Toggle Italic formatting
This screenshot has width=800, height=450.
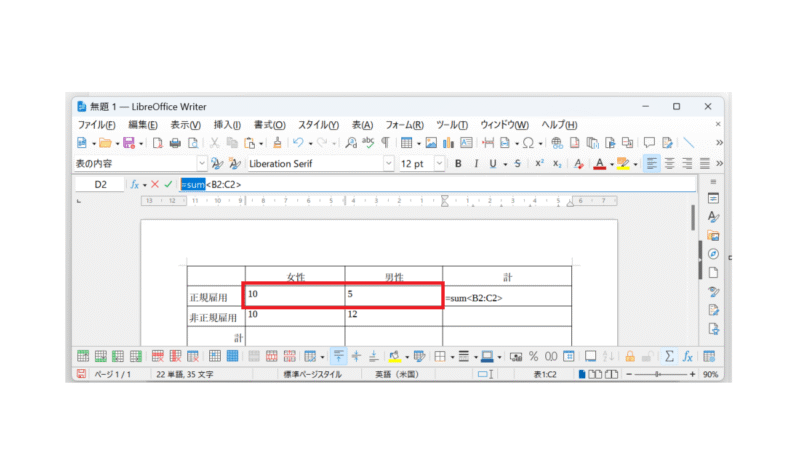(x=476, y=164)
